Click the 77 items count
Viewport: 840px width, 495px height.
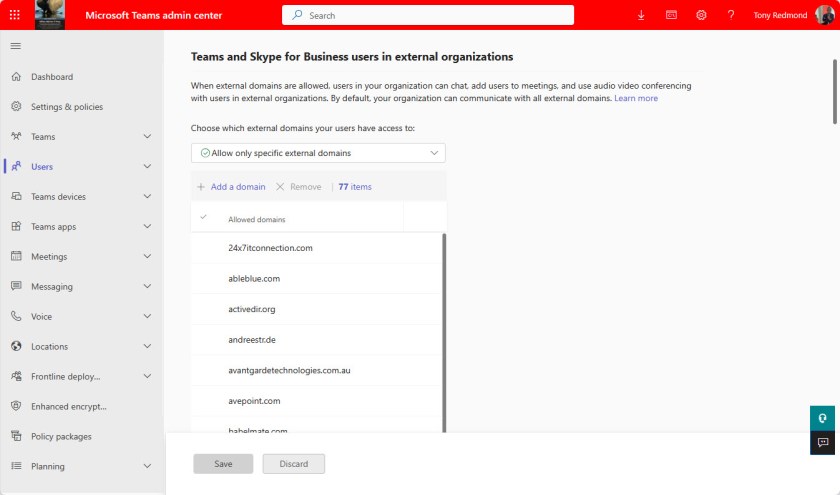(x=355, y=187)
